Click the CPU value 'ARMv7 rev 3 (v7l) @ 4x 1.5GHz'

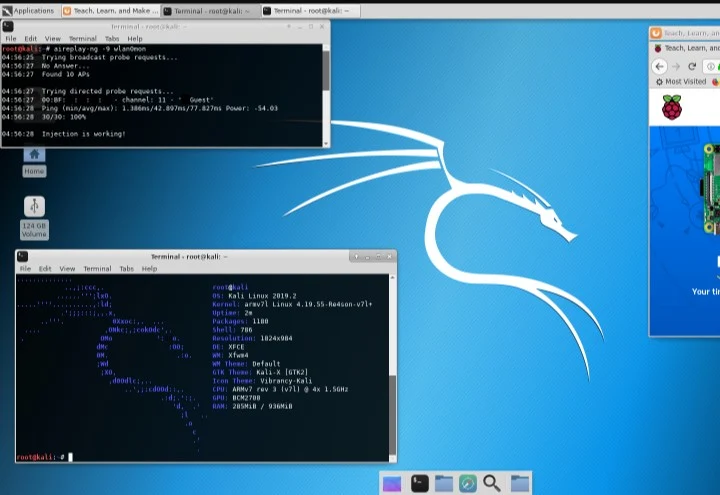290,389
